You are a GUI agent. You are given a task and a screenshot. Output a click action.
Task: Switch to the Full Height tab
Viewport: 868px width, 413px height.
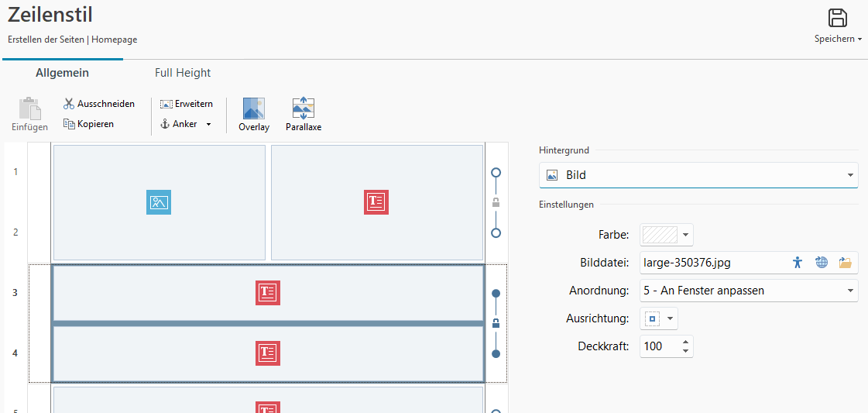point(183,73)
